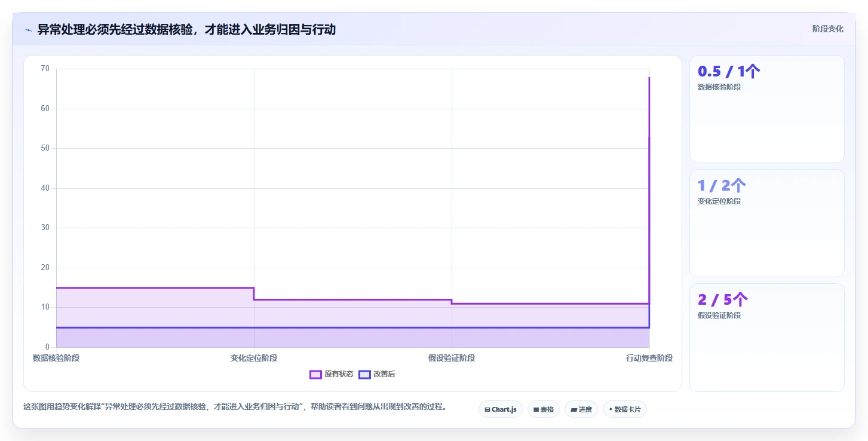Select the 表格 tag
Image resolution: width=868 pixels, height=441 pixels.
[544, 409]
